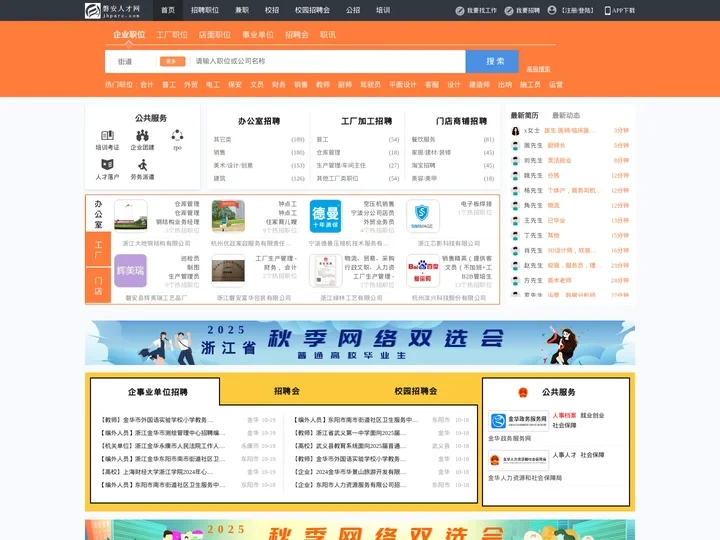The height and width of the screenshot is (540, 720).
Task: Click avatar of x女士 in latest resumes
Action: coord(516,131)
